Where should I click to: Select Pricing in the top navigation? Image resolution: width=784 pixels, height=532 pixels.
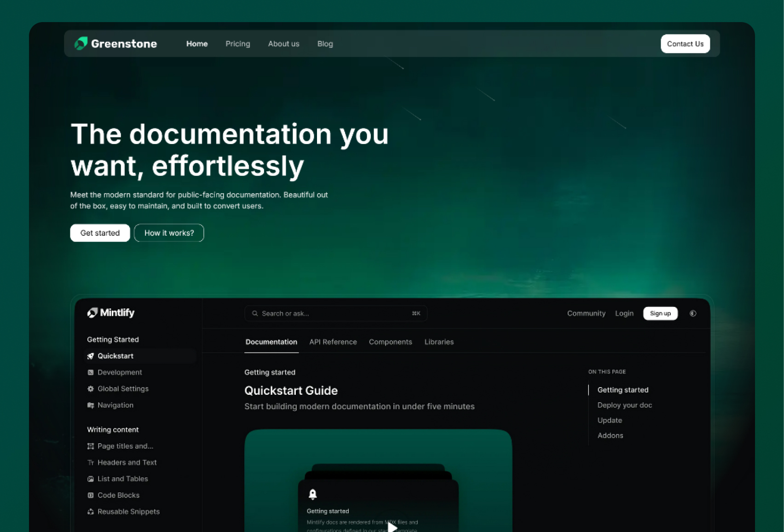238,44
